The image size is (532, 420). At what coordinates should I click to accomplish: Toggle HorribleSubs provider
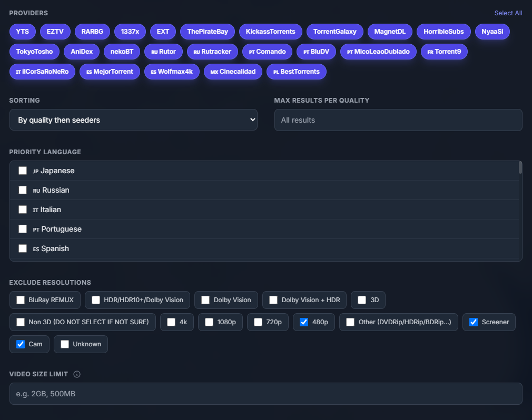coord(444,32)
